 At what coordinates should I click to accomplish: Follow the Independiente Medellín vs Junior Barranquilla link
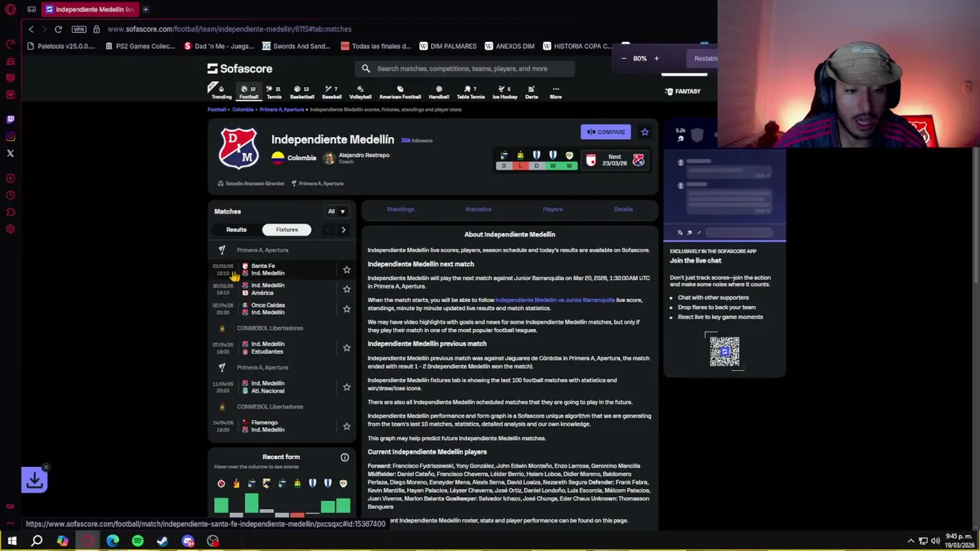[x=555, y=300]
